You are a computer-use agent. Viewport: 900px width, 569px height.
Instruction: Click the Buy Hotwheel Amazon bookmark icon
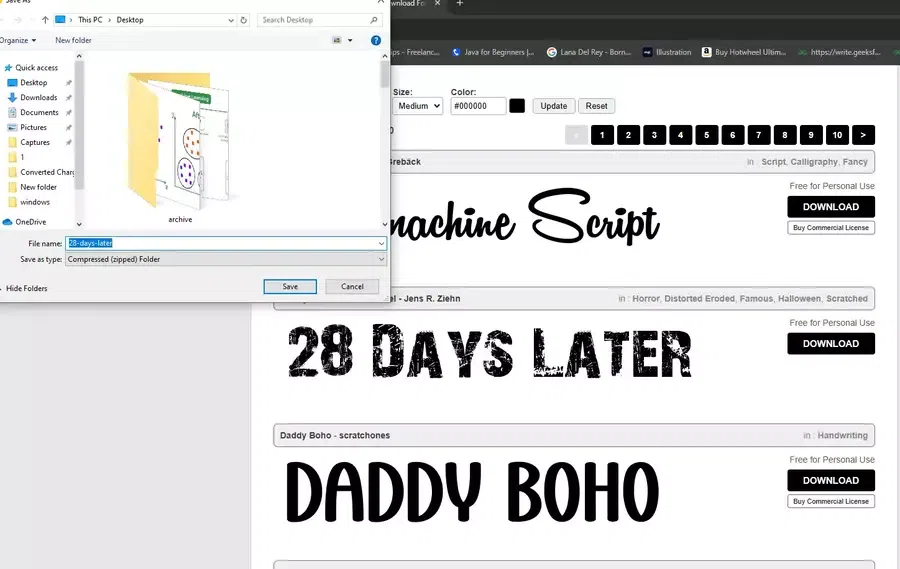coord(707,52)
